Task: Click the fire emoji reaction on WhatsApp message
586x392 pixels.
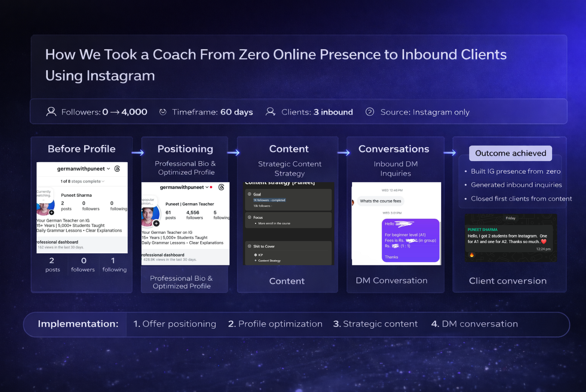Action: 472,255
